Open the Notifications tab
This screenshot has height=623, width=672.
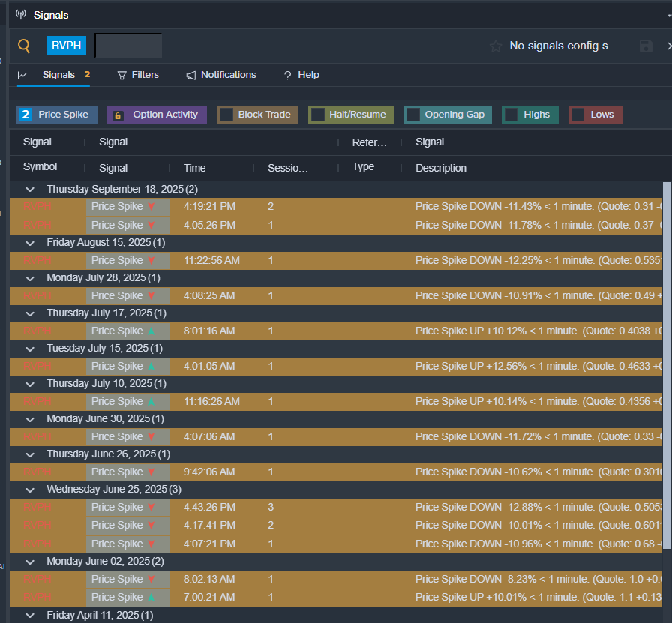pos(228,75)
